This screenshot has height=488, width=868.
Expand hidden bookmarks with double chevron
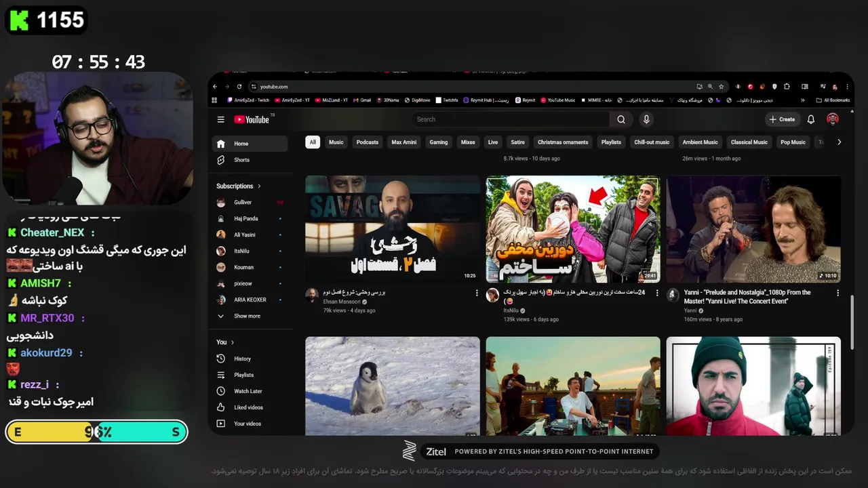(803, 100)
